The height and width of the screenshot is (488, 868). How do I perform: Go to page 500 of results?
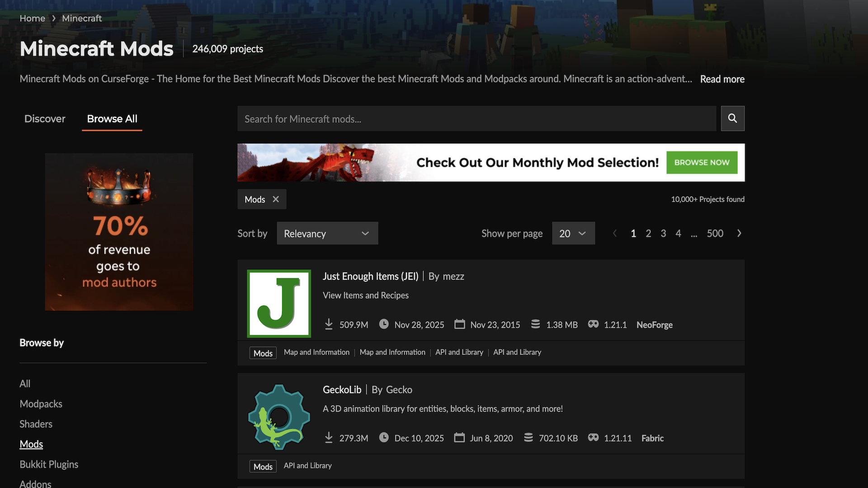715,233
